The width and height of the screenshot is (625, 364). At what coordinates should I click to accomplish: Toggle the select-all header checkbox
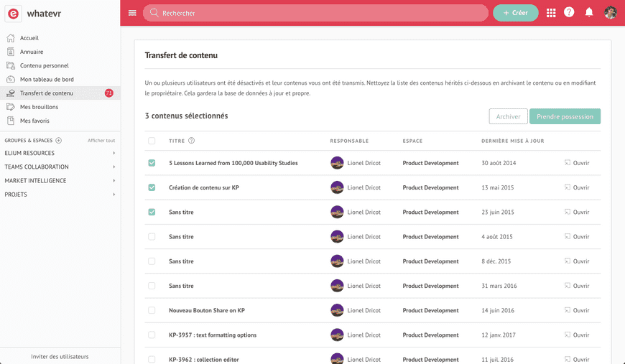152,141
